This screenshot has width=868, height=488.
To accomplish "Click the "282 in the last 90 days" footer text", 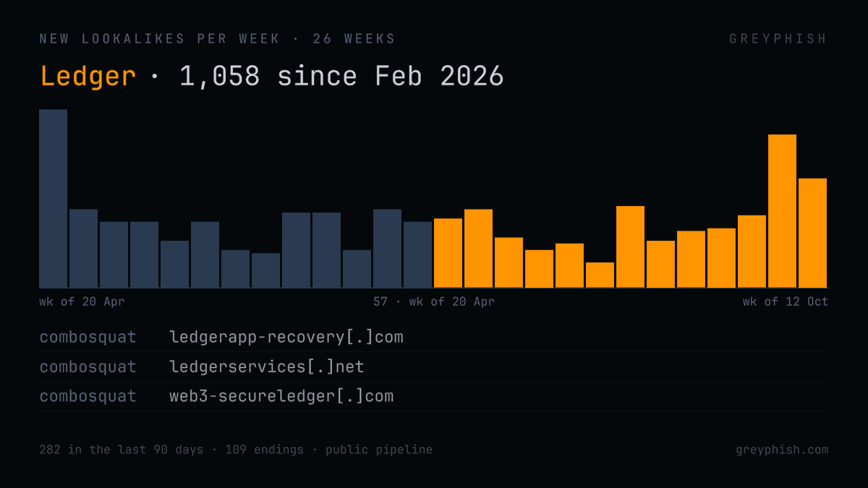I will coord(122,450).
